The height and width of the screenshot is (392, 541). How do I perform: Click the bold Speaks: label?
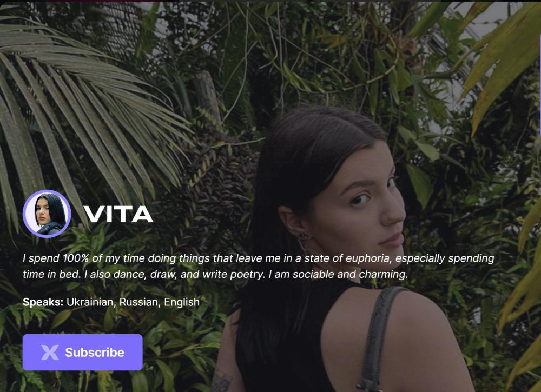click(x=43, y=302)
